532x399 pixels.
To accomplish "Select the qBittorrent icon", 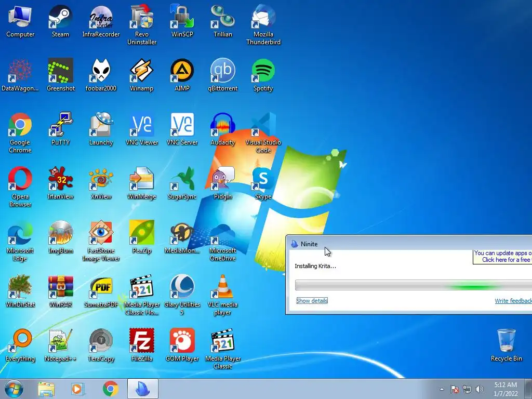I will tap(222, 75).
